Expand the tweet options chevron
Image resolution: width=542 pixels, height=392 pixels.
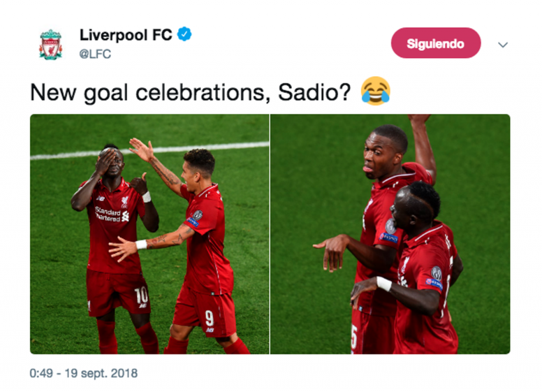(x=503, y=45)
